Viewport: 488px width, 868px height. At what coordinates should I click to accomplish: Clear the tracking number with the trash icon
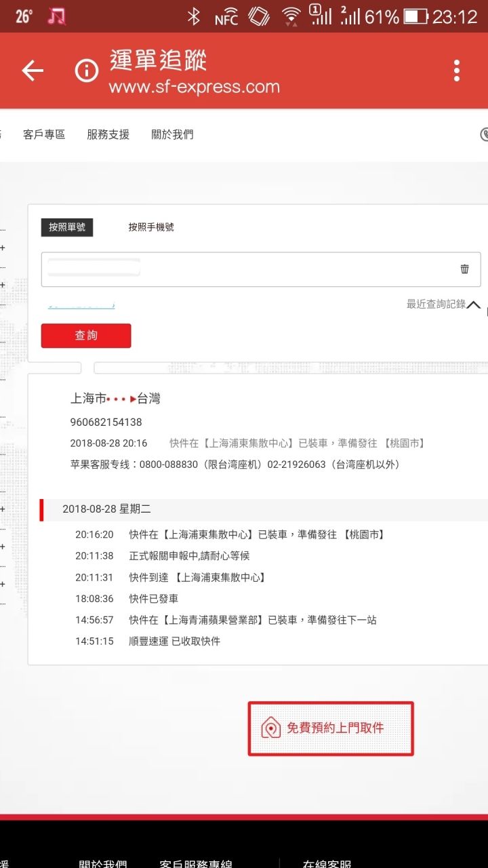(464, 269)
